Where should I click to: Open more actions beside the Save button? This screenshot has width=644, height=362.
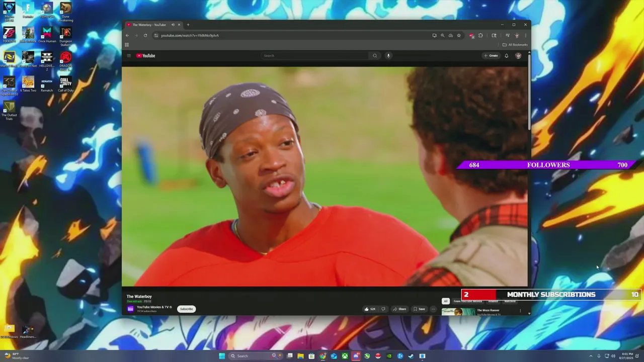[433, 309]
